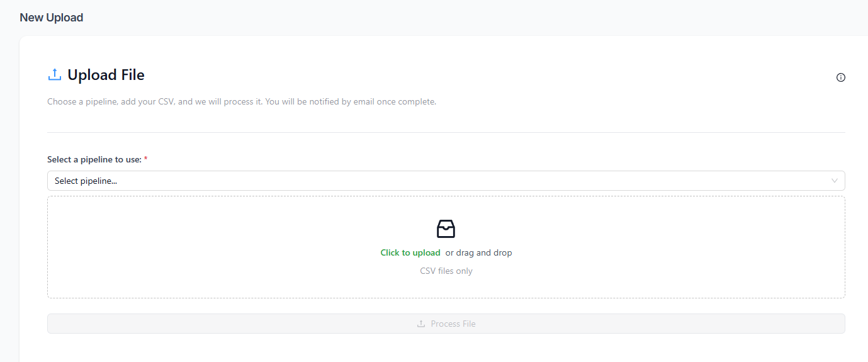Click the upload icon inside Process File button
This screenshot has width=868, height=362.
(421, 324)
